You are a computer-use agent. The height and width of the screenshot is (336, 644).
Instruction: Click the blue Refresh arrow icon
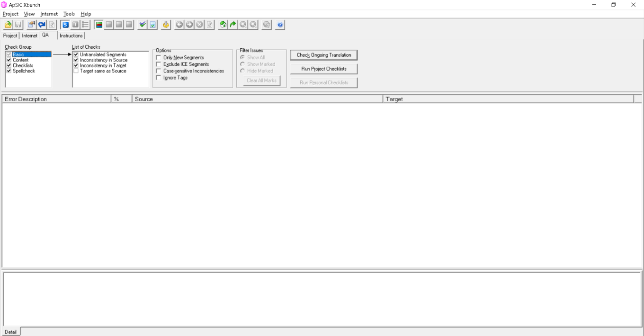point(42,25)
